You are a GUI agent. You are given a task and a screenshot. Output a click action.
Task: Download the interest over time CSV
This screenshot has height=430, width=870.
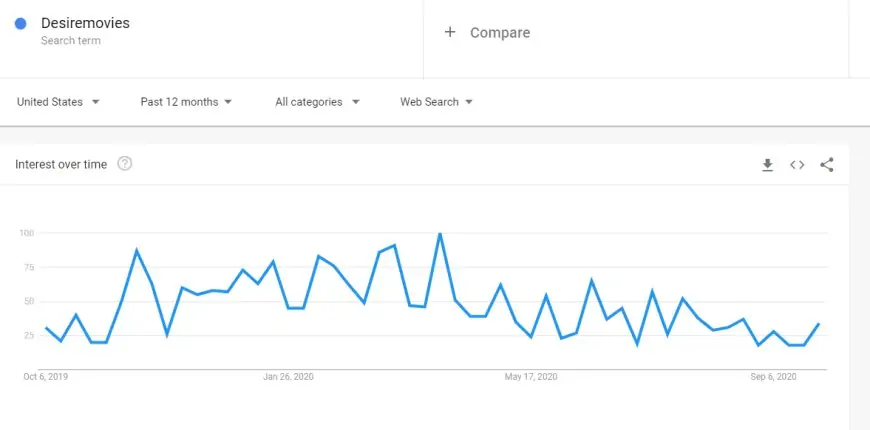[767, 165]
